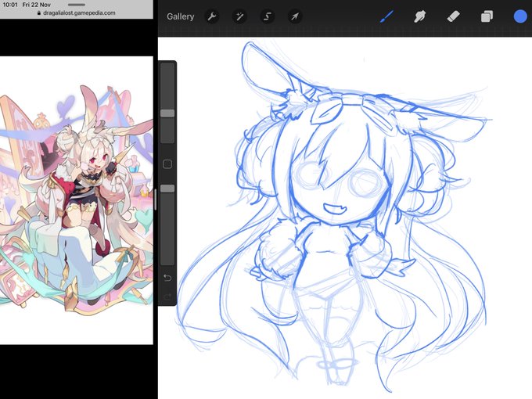Image resolution: width=532 pixels, height=399 pixels.
Task: Activate the Selection tool
Action: click(x=268, y=16)
